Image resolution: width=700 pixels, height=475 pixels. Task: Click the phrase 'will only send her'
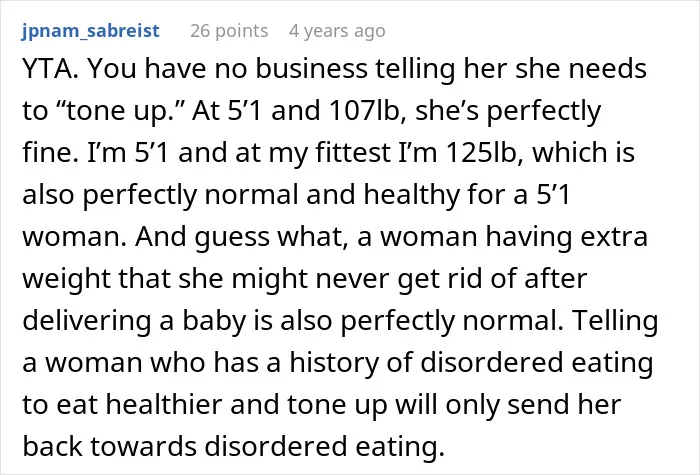tap(508, 405)
